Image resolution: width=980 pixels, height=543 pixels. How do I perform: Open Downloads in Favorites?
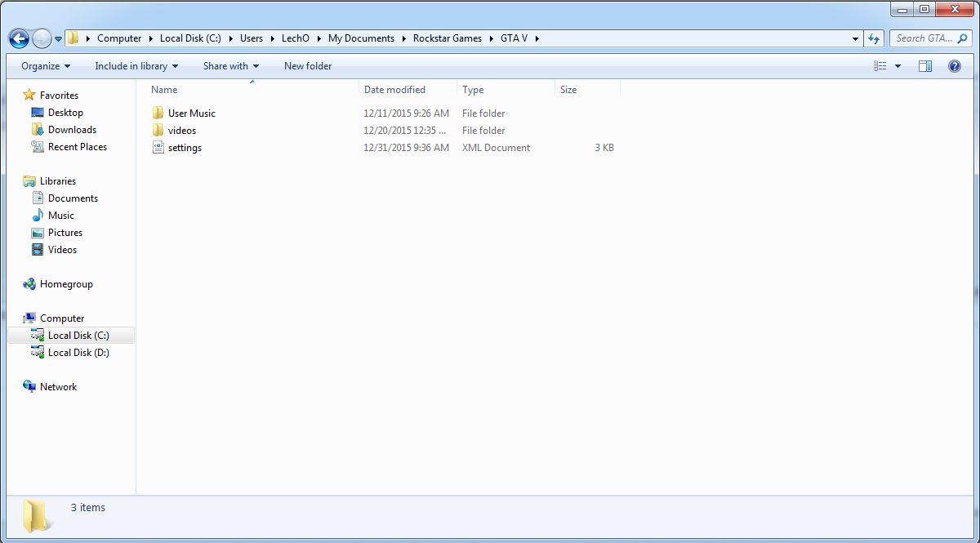[x=72, y=130]
